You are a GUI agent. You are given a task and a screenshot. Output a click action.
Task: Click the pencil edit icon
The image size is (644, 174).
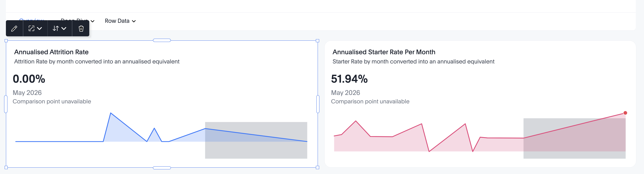pyautogui.click(x=14, y=28)
